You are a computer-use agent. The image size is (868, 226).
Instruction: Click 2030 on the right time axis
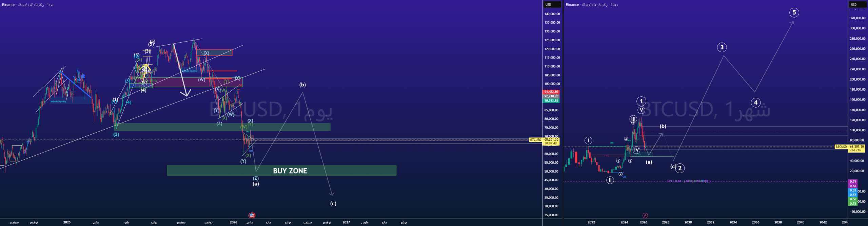[688, 222]
